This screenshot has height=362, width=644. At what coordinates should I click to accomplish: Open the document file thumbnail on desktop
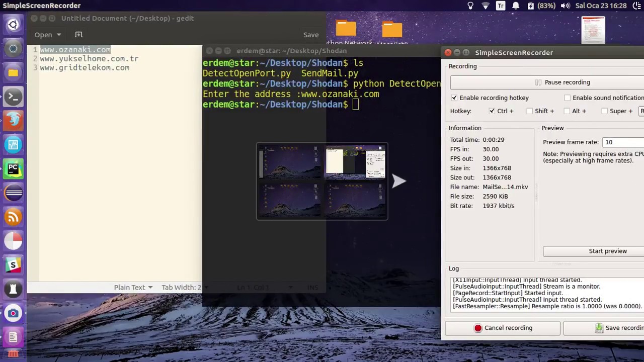pyautogui.click(x=593, y=30)
